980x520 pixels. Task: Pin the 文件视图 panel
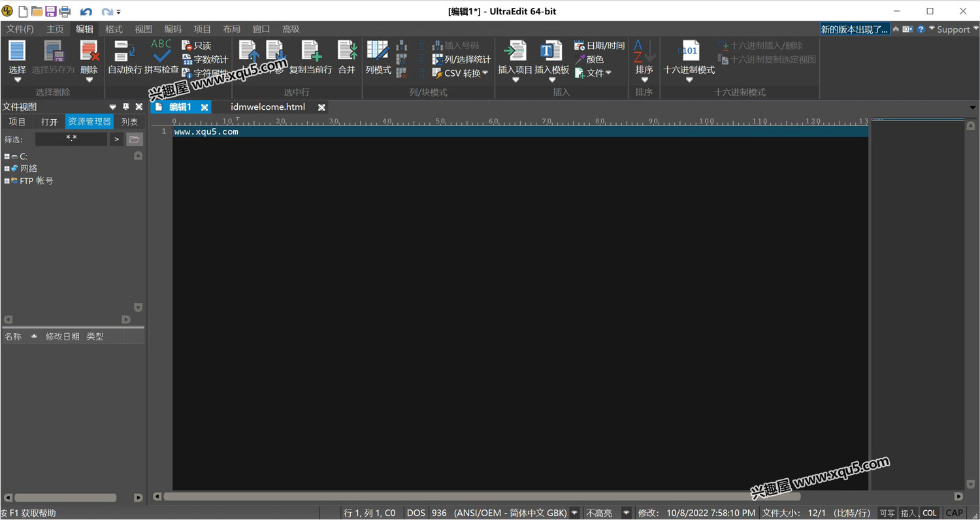tap(126, 106)
